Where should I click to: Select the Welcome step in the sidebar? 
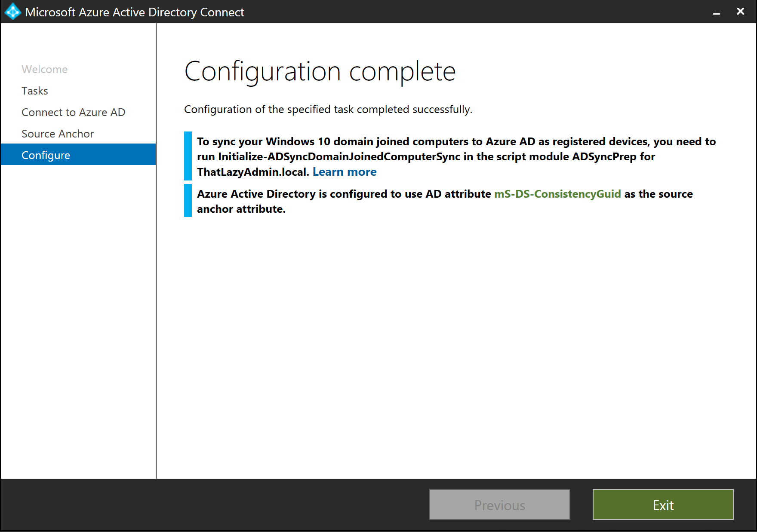click(44, 69)
